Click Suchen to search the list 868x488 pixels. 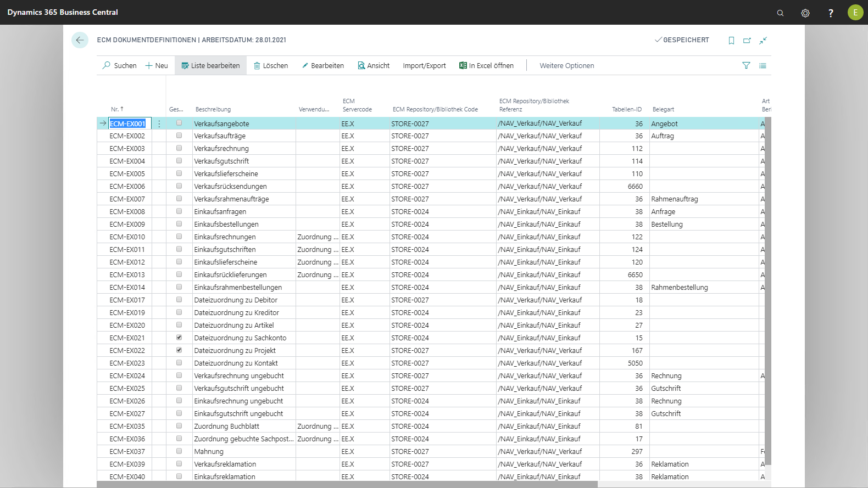coord(119,65)
